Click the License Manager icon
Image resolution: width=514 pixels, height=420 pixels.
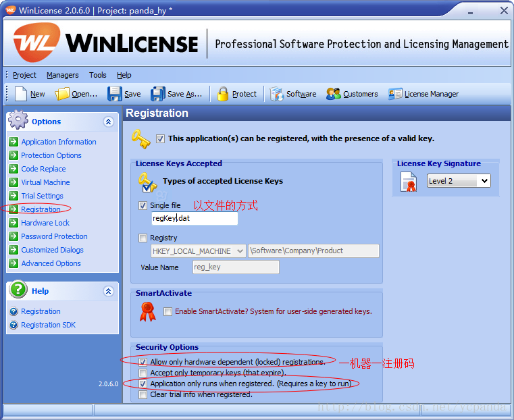click(x=395, y=94)
